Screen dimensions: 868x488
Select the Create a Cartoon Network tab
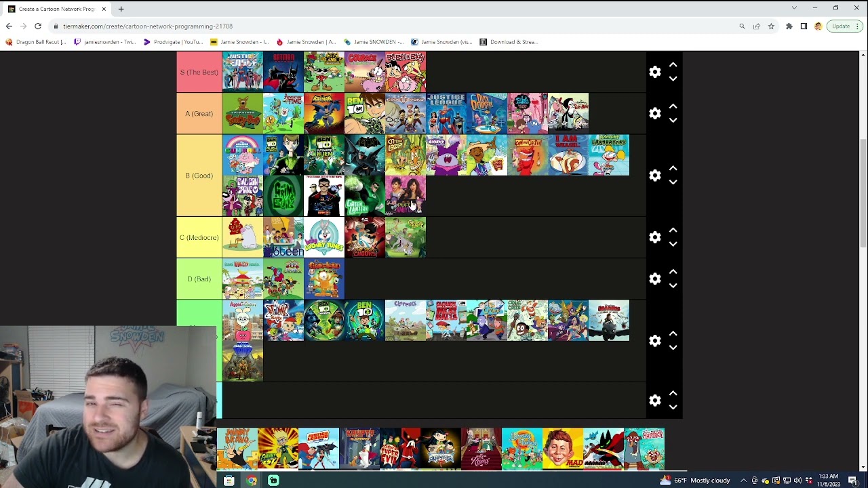[x=57, y=9]
